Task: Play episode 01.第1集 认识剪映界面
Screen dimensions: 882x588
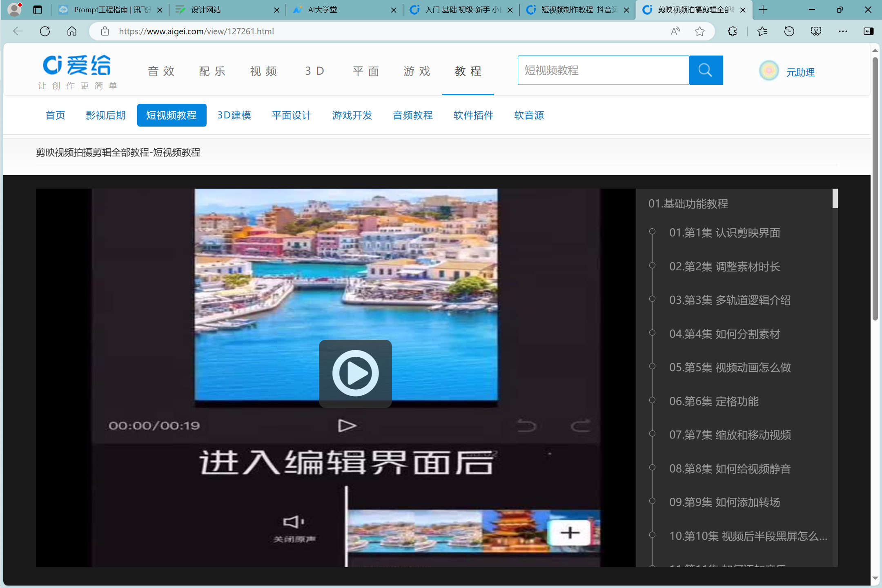Action: (x=724, y=233)
